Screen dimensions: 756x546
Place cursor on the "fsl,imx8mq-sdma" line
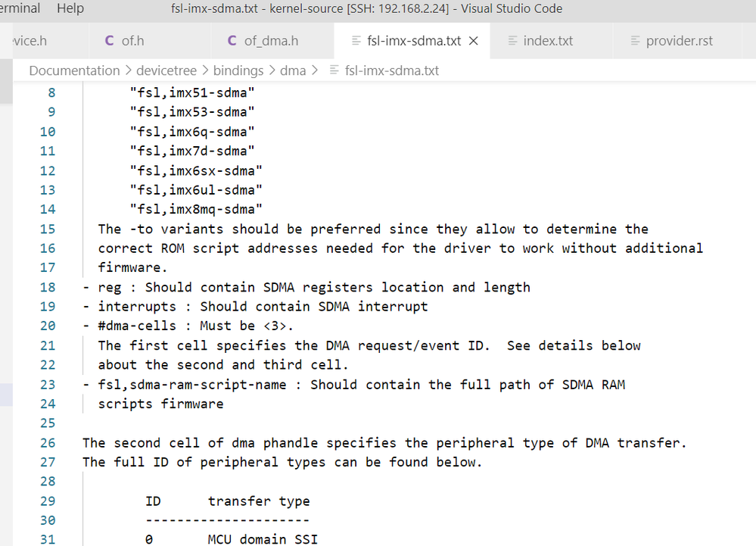click(x=195, y=209)
